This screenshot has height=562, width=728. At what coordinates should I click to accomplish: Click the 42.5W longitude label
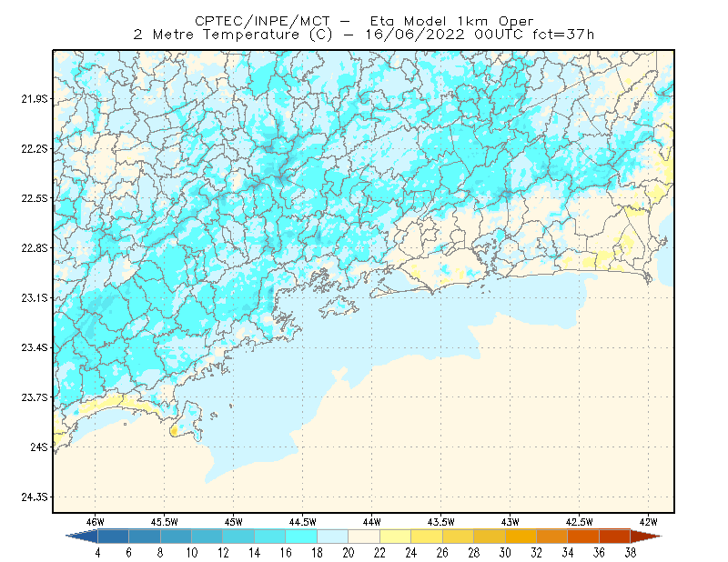coord(580,522)
